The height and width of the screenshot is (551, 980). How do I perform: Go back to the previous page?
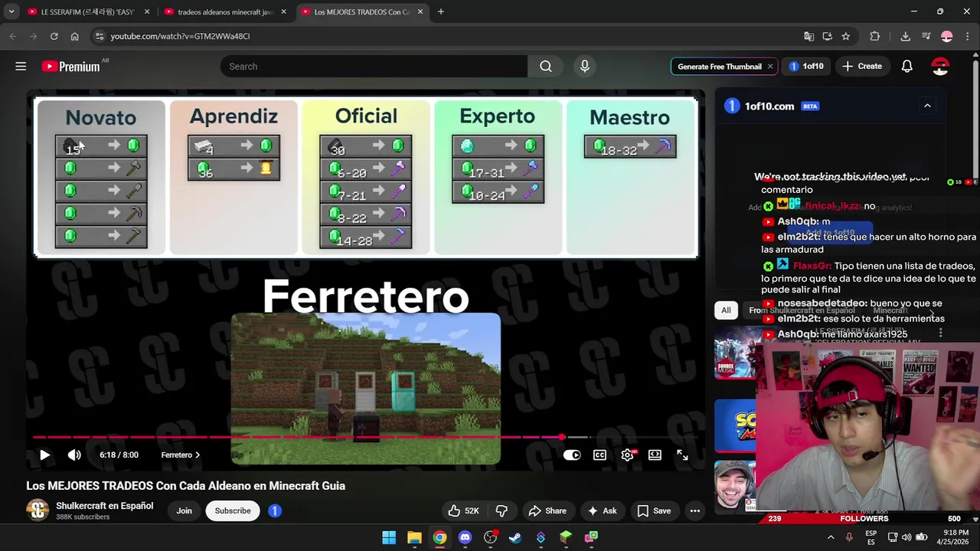(13, 36)
